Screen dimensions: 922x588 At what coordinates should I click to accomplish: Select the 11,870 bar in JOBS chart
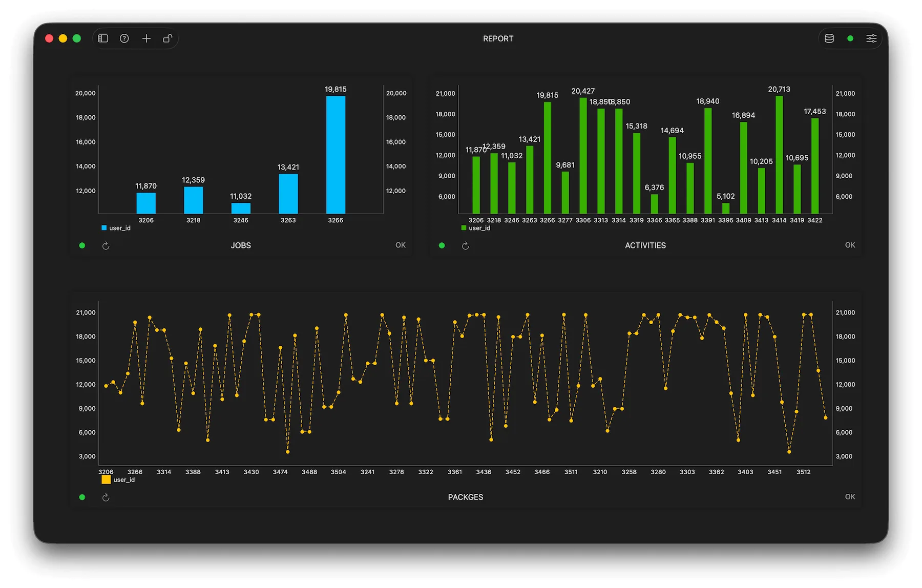[x=146, y=203]
